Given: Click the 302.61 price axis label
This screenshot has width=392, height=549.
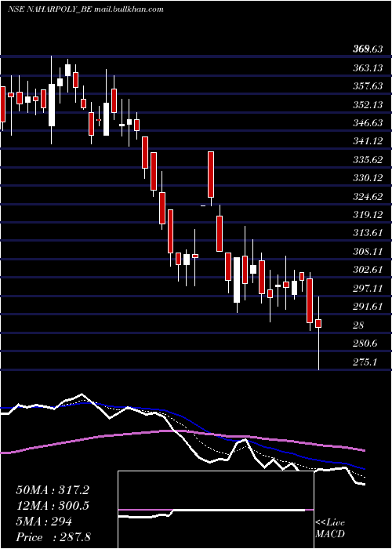Looking at the screenshot, I should [368, 270].
